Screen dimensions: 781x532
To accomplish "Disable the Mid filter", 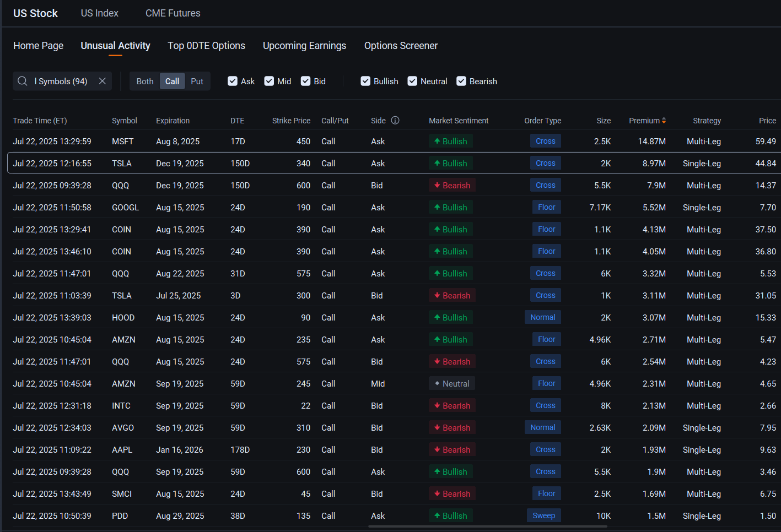I will tap(270, 81).
